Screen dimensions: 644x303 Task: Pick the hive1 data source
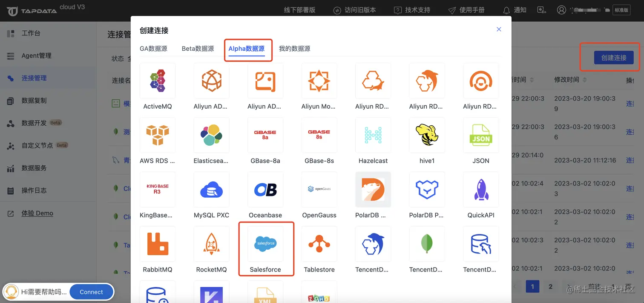(x=427, y=136)
